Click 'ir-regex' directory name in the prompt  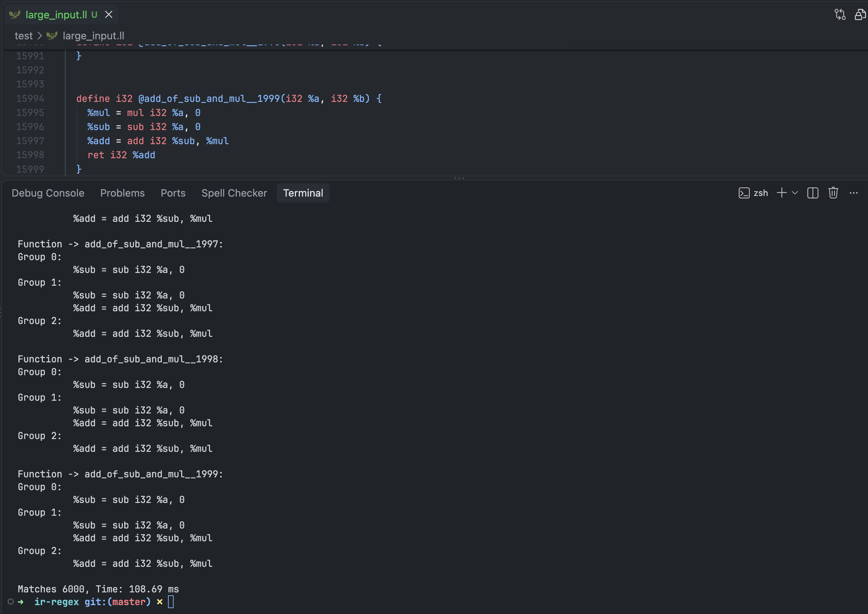tap(57, 602)
